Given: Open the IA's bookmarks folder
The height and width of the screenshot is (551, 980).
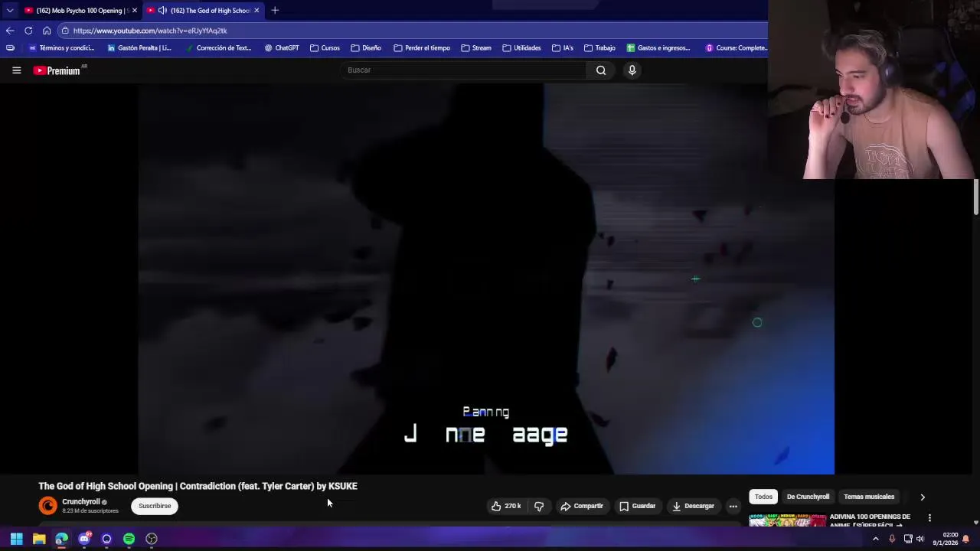Looking at the screenshot, I should click(563, 47).
